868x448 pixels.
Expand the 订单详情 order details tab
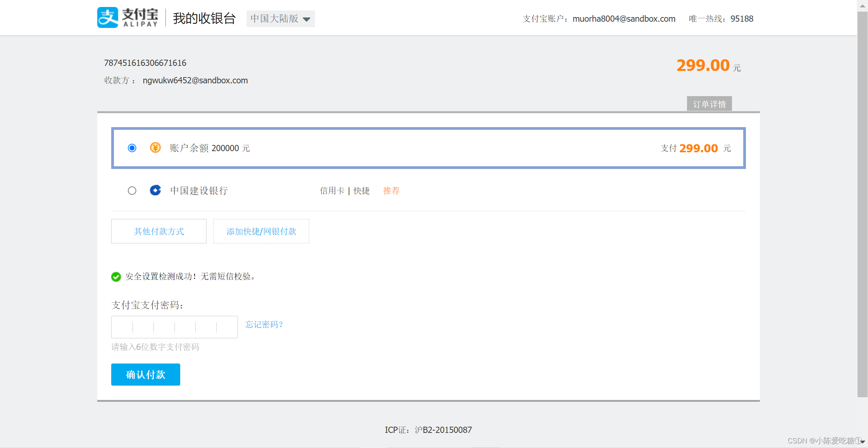click(709, 104)
